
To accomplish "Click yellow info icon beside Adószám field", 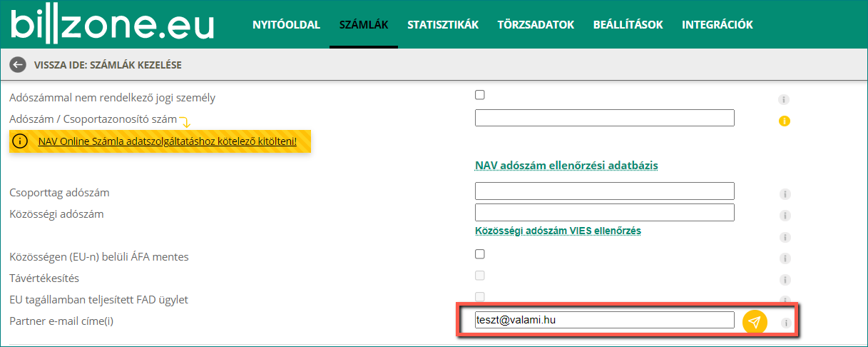I will (x=785, y=121).
